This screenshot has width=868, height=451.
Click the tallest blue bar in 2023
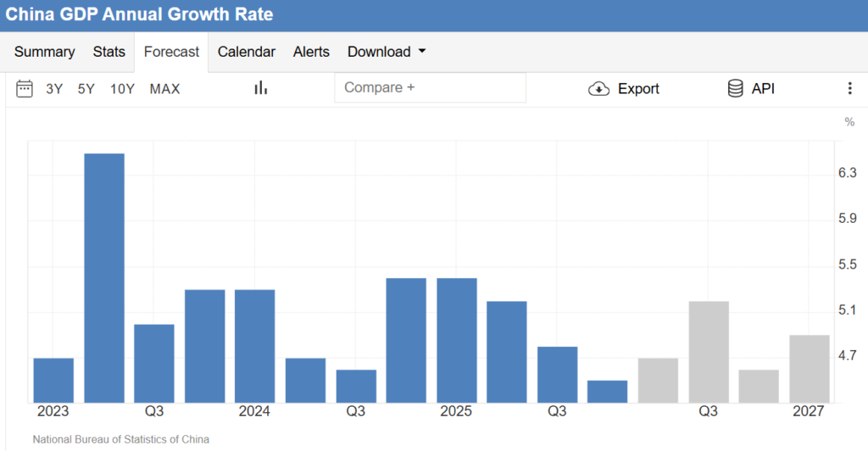click(x=103, y=278)
